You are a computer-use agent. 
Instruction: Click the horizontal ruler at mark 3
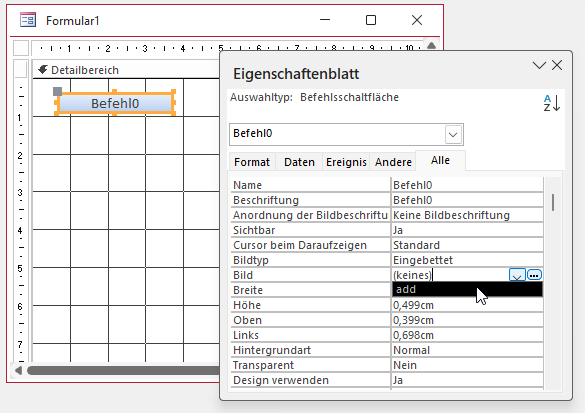145,48
